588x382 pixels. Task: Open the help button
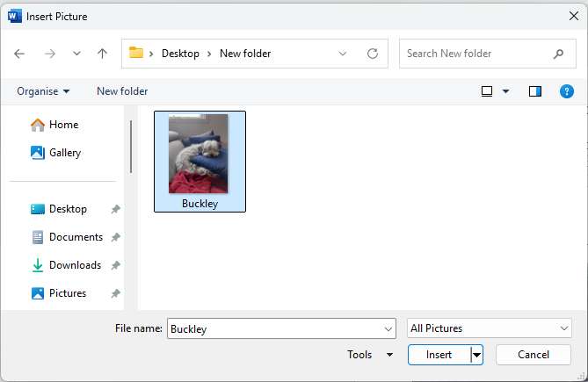[x=567, y=91]
